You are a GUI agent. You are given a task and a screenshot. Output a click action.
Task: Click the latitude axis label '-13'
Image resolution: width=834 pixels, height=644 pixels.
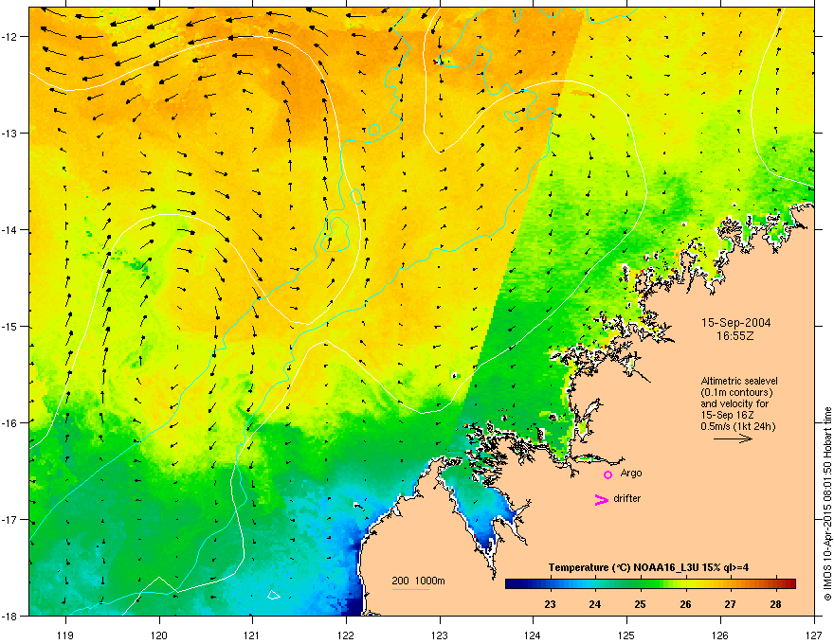[10, 134]
